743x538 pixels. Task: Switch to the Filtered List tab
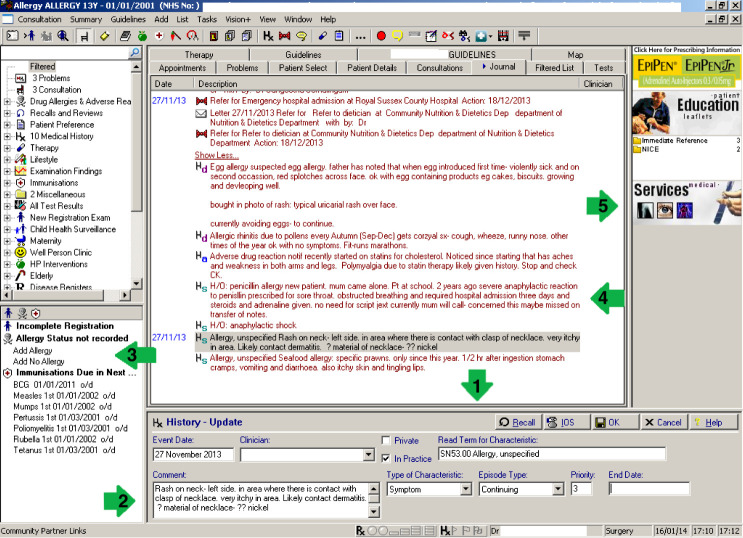[554, 68]
